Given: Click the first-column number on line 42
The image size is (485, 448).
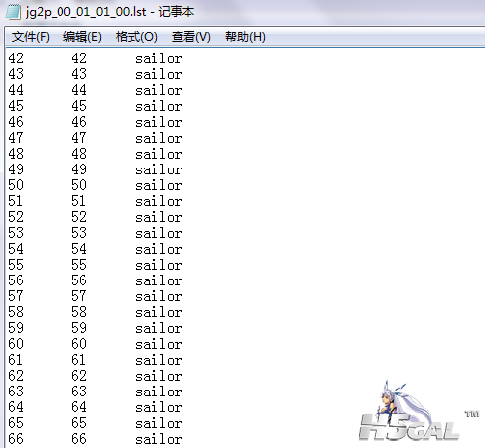Looking at the screenshot, I should tap(16, 58).
